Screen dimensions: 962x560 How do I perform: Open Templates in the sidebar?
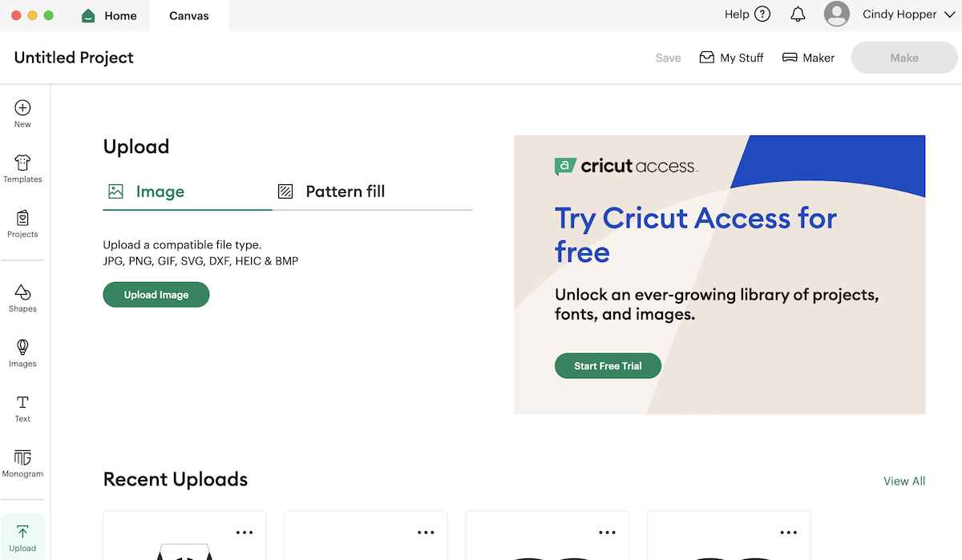point(22,168)
